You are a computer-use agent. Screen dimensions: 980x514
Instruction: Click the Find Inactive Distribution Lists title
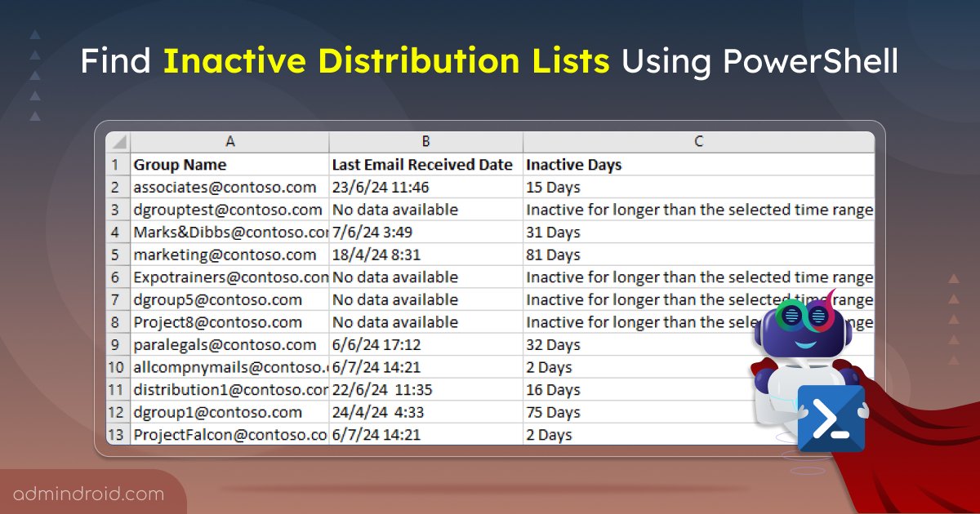pos(489,62)
